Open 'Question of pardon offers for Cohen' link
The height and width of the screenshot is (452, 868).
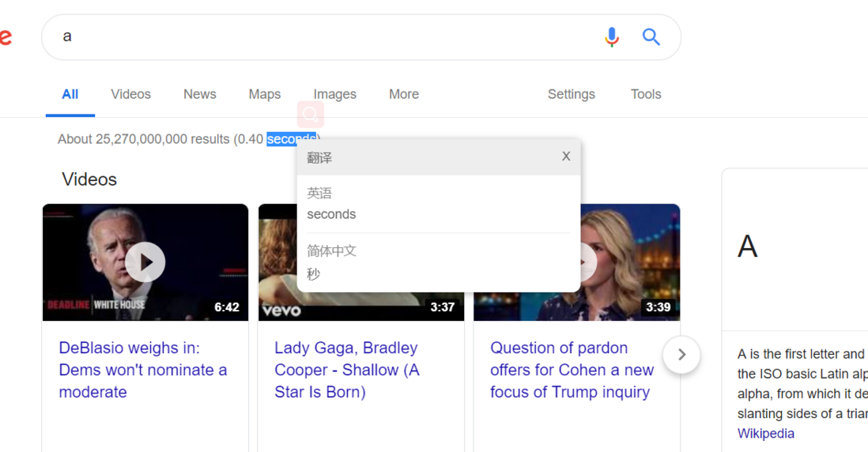pos(572,370)
